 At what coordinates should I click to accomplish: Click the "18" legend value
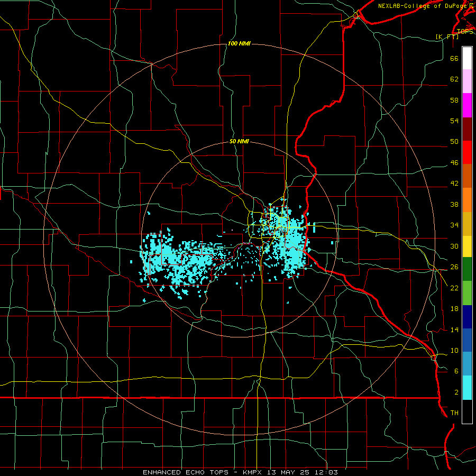click(454, 309)
